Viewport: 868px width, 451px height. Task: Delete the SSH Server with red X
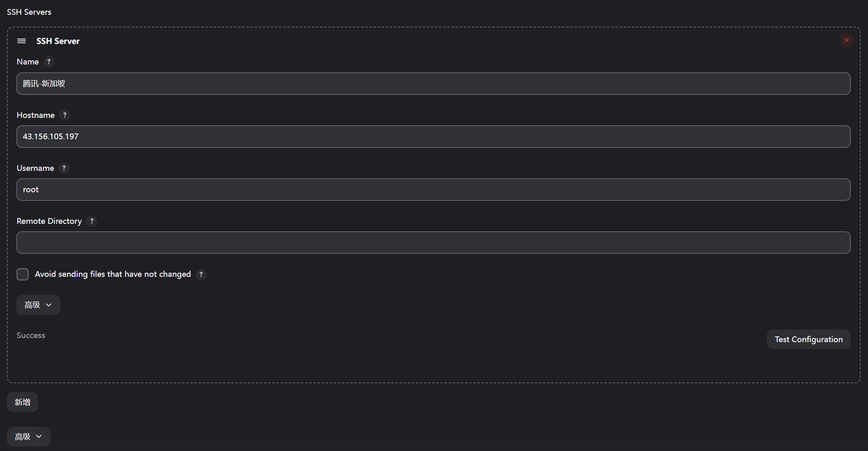pyautogui.click(x=846, y=40)
